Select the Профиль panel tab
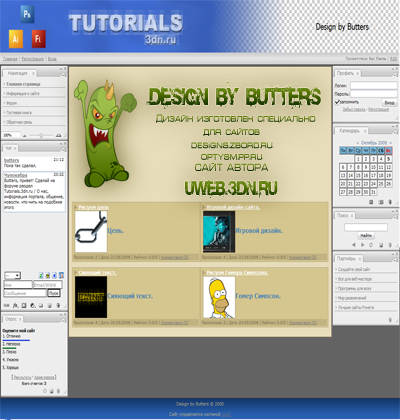 pyautogui.click(x=348, y=73)
